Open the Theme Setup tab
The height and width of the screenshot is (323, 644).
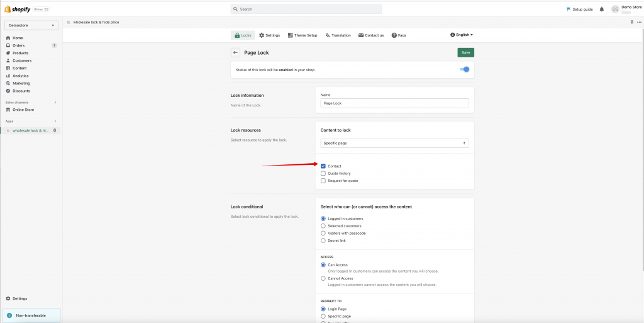[x=303, y=35]
